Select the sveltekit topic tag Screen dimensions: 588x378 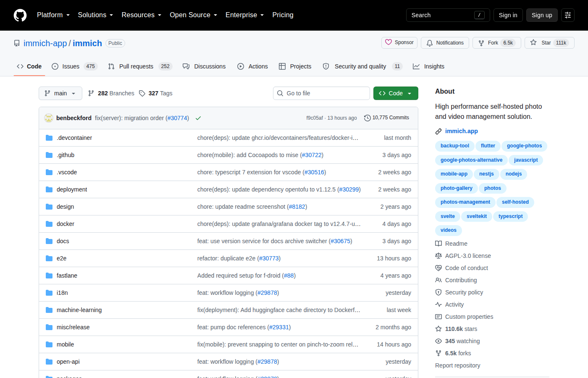477,216
